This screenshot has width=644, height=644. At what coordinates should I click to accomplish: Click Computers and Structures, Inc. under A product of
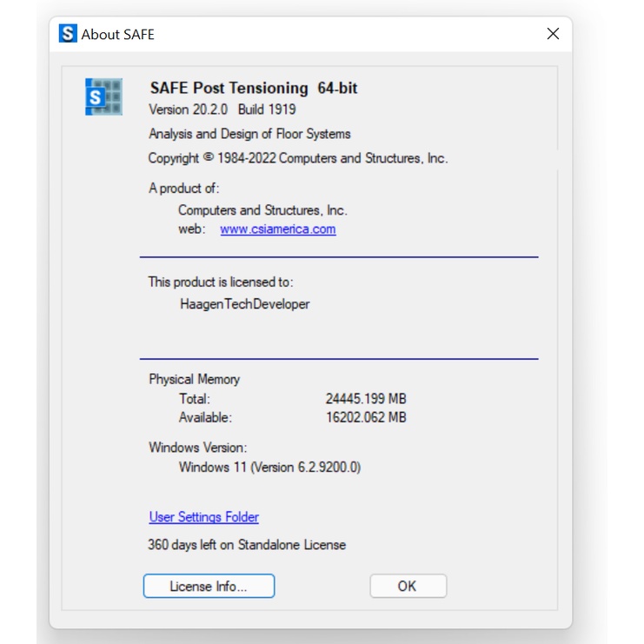pyautogui.click(x=262, y=210)
